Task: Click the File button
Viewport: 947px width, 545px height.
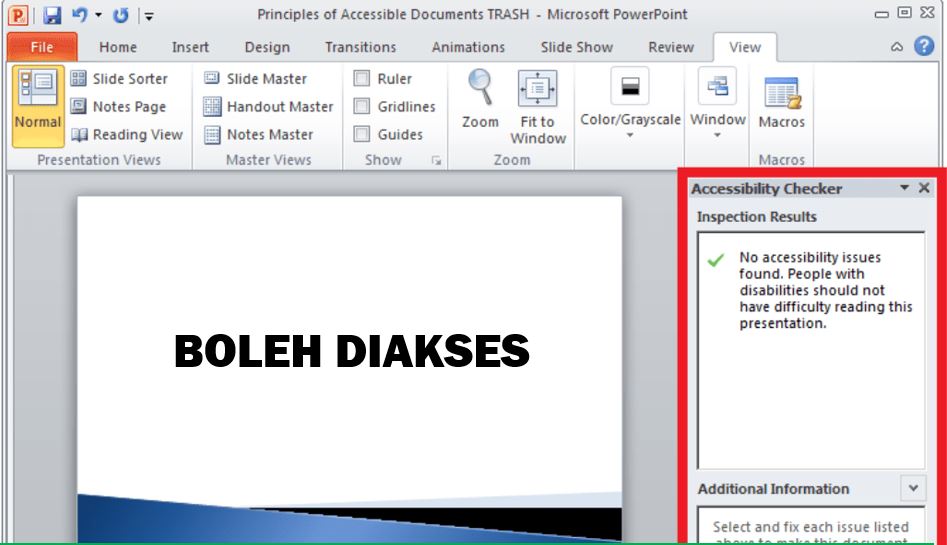Action: [x=42, y=47]
